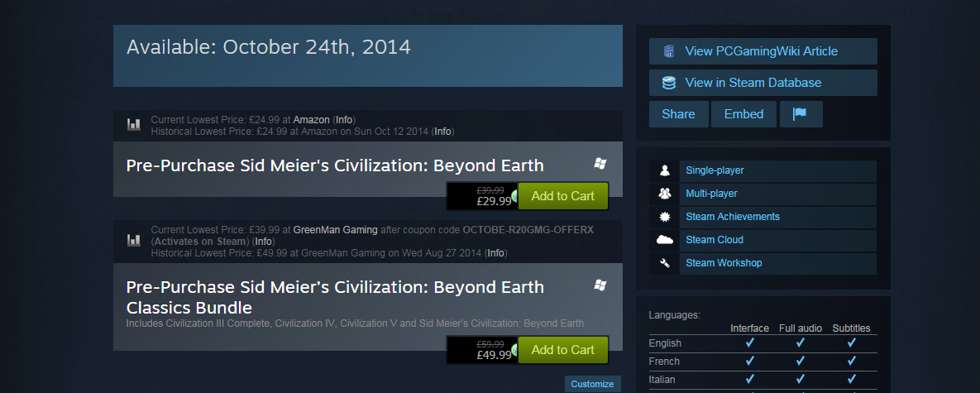Click Windows platform icon on Beyond Earth
The width and height of the screenshot is (980, 393).
(600, 164)
